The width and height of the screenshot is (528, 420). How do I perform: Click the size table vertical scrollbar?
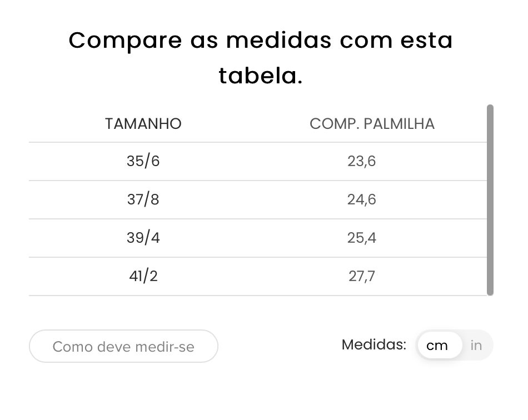tap(490, 200)
